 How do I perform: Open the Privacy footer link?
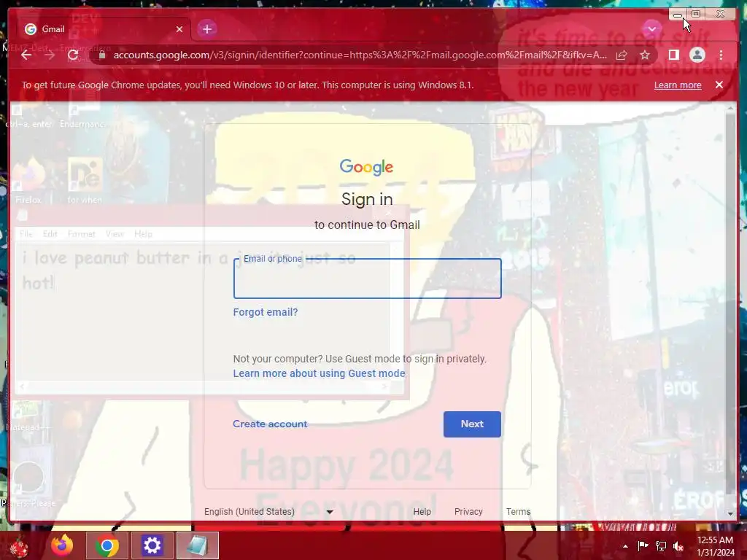point(468,512)
